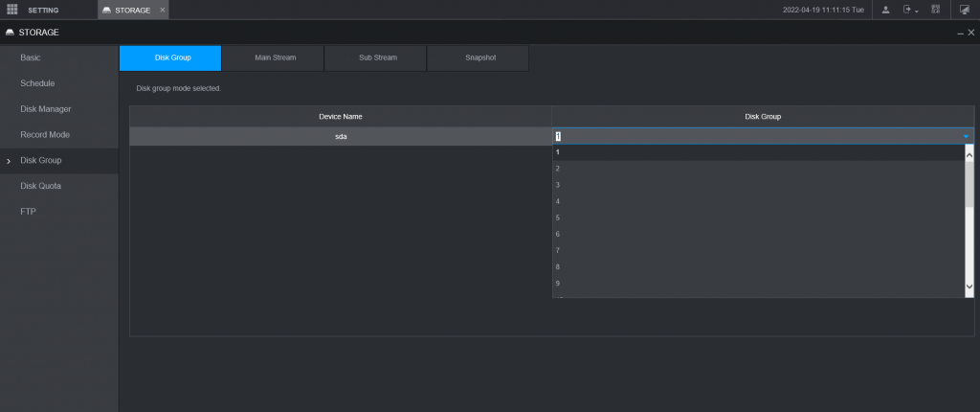The height and width of the screenshot is (412, 980).
Task: Click the dropdown scrollbar up arrow
Action: click(x=969, y=153)
